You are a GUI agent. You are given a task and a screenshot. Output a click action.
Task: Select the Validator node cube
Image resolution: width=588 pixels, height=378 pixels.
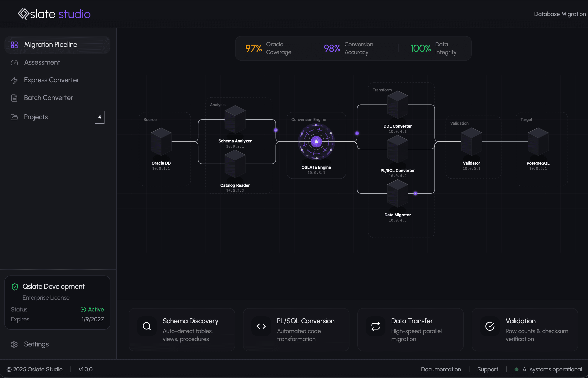click(x=471, y=141)
